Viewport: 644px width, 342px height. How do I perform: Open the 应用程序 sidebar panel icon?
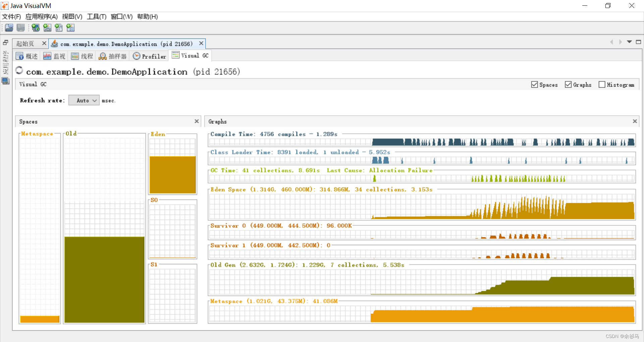coord(5,81)
